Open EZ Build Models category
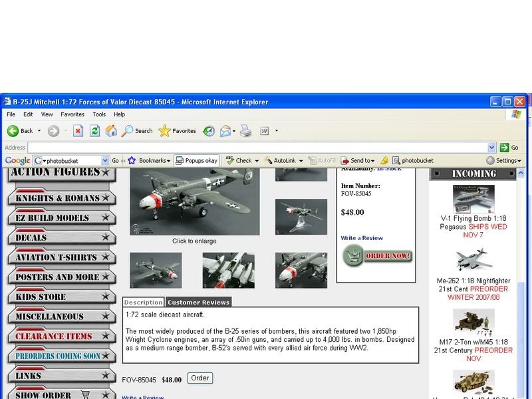532x399 pixels. tap(62, 217)
